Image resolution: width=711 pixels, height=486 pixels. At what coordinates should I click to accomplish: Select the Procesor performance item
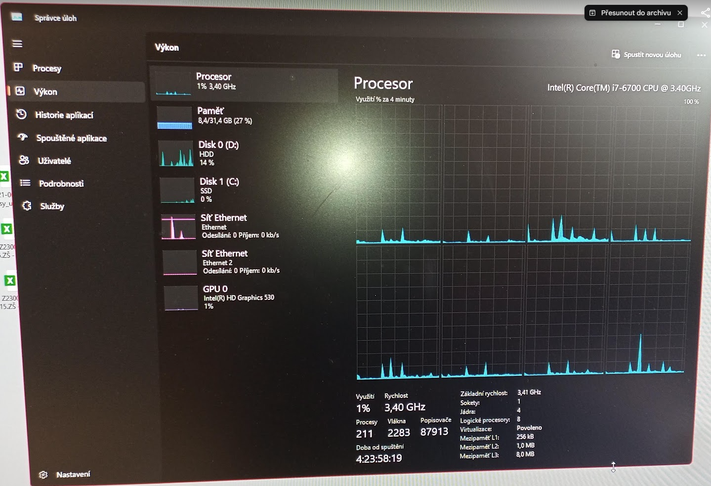pos(244,83)
